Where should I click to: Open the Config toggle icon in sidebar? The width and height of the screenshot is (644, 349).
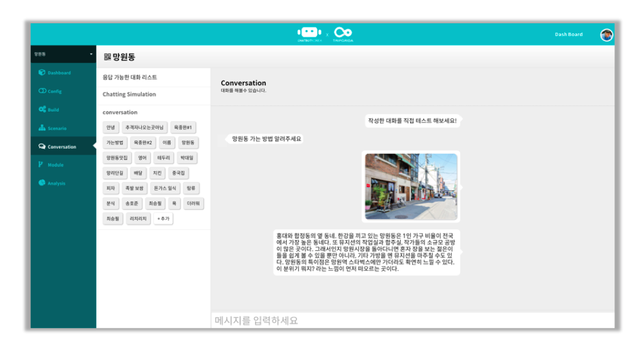(x=42, y=91)
